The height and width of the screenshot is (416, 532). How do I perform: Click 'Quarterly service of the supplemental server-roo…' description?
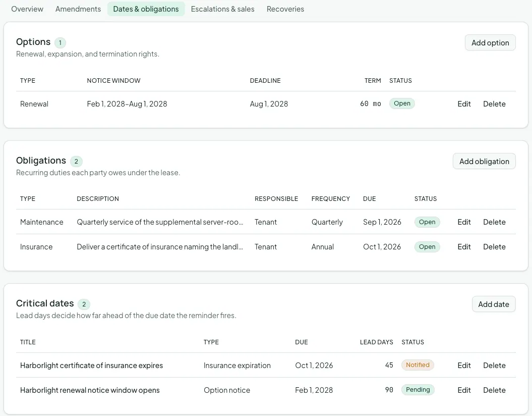click(x=160, y=222)
